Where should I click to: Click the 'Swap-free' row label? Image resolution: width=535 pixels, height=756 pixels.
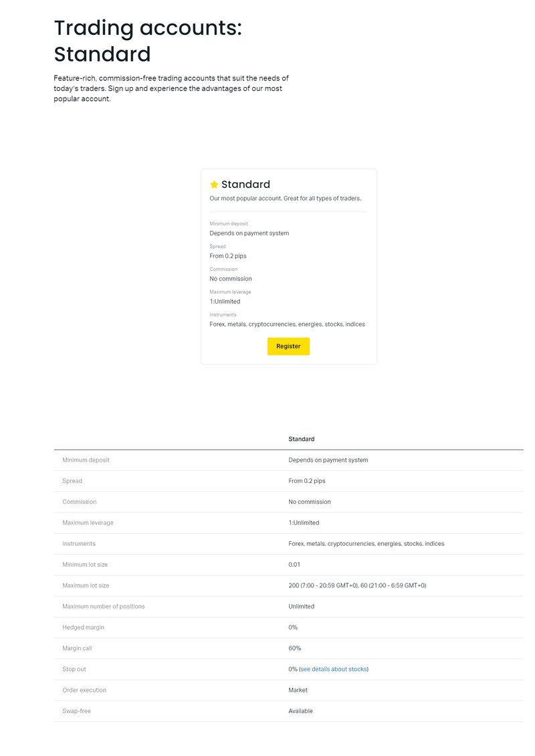76,711
